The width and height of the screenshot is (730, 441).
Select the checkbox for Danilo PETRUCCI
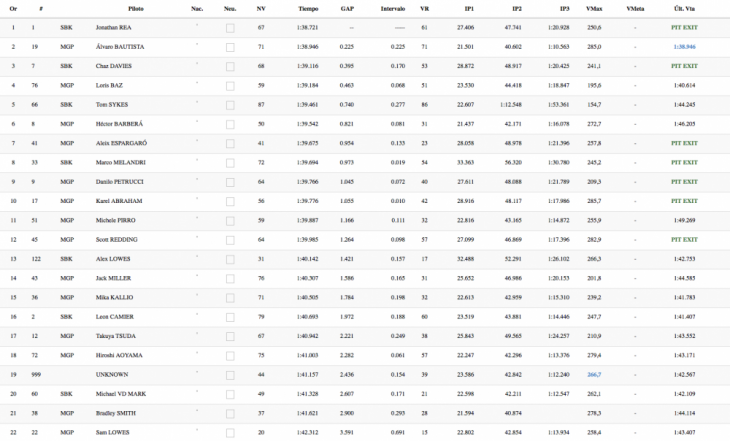coord(230,182)
